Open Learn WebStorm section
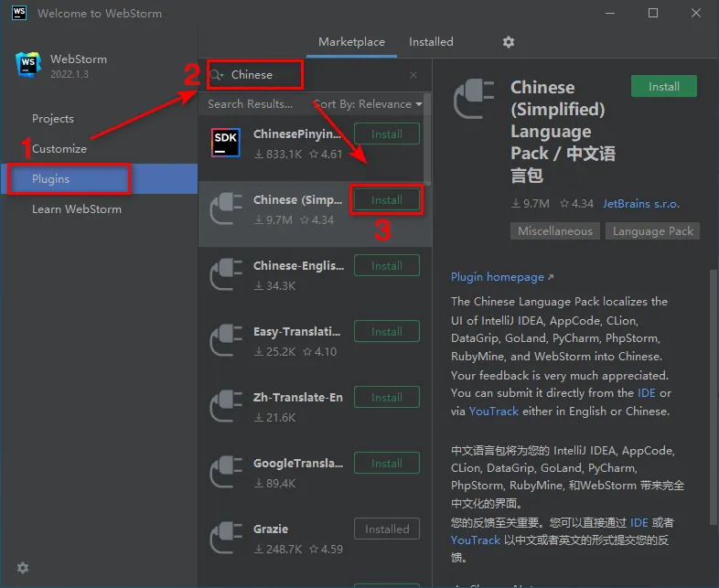Viewport: 719px width, 588px height. (x=77, y=209)
